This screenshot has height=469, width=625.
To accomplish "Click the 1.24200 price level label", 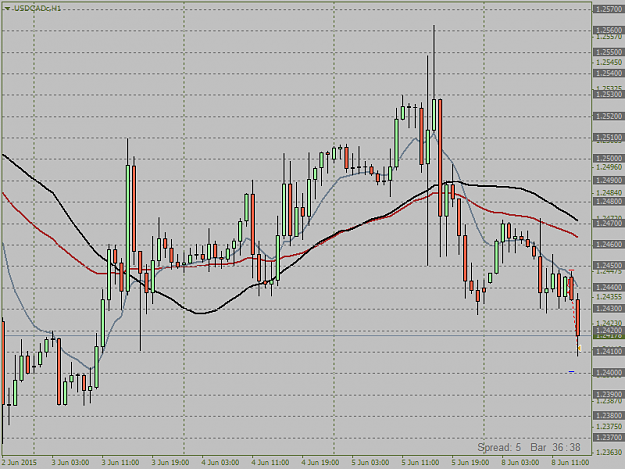I will click(x=609, y=330).
